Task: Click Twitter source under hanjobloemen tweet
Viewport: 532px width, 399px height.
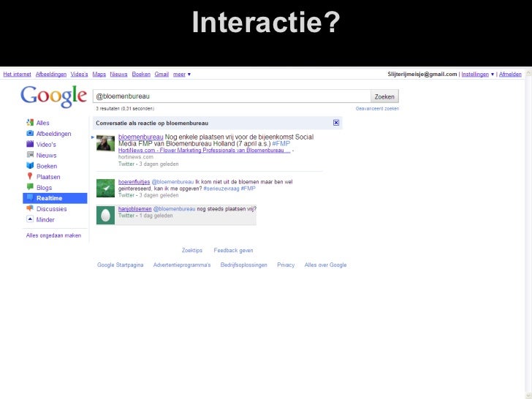Action: tap(126, 216)
